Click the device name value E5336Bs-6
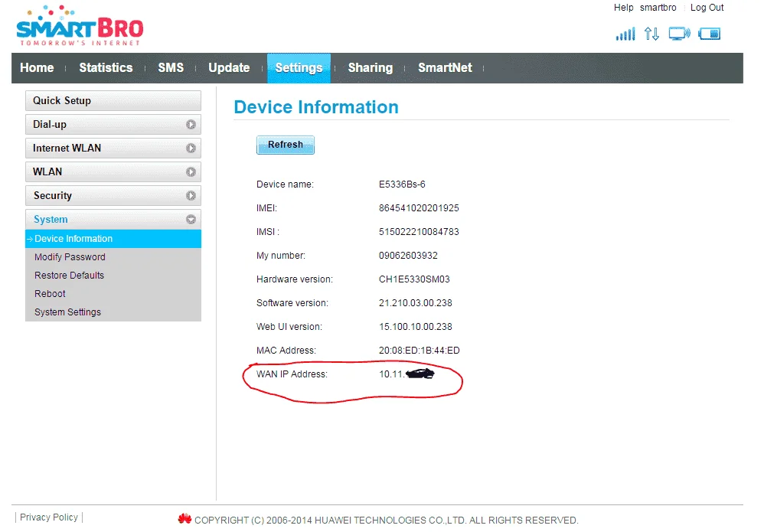The width and height of the screenshot is (764, 532). [x=402, y=184]
